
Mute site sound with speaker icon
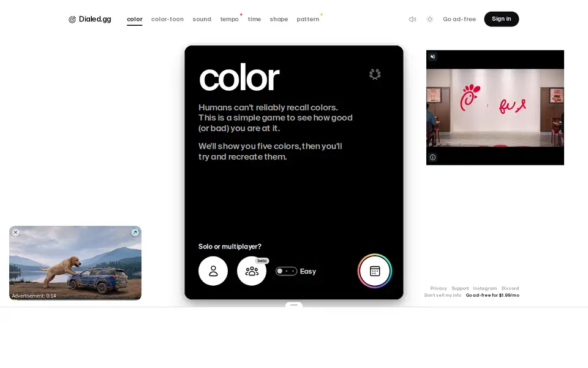pyautogui.click(x=412, y=19)
